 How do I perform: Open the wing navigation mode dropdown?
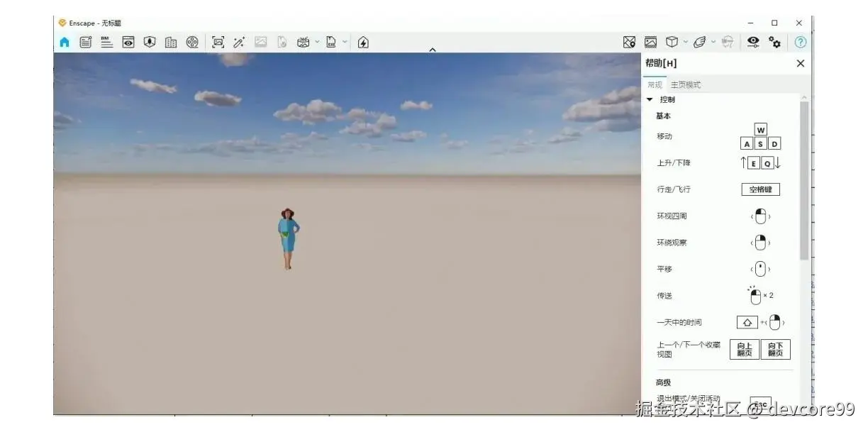713,41
